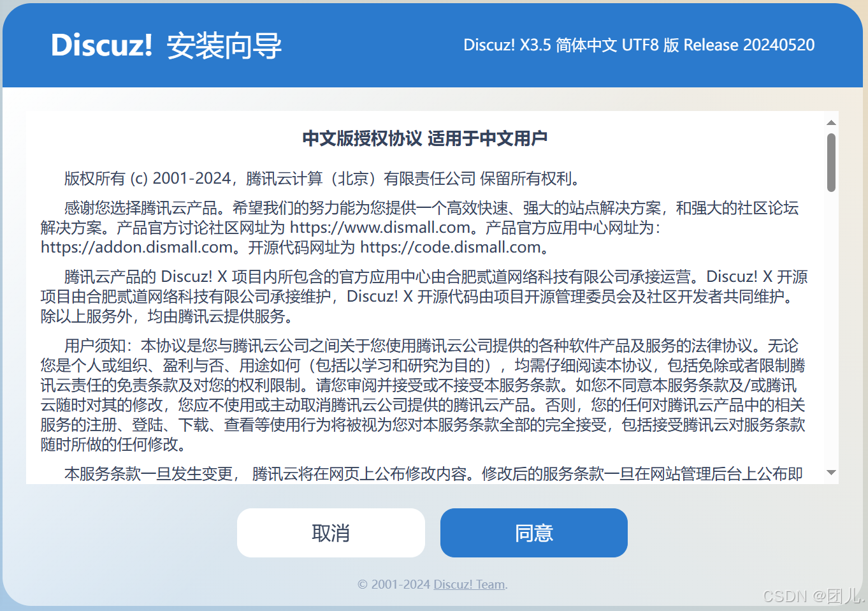The width and height of the screenshot is (868, 611).
Task: Open the Discuz! Team footer link
Action: click(469, 584)
